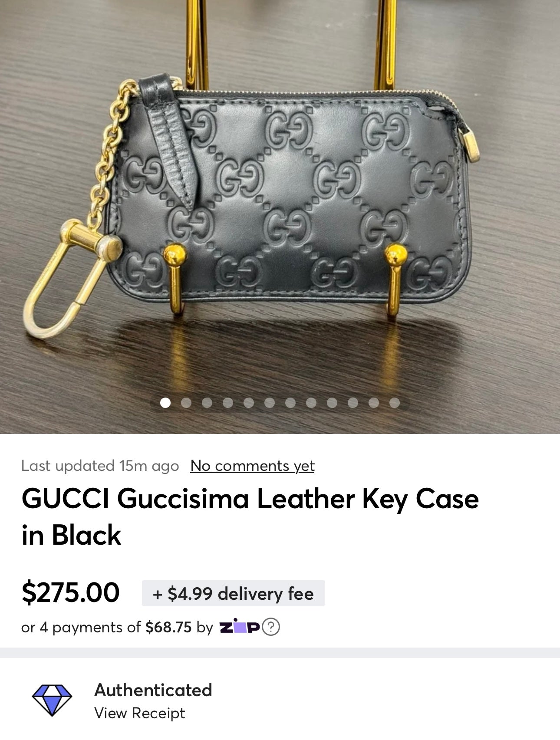This screenshot has width=560, height=740.
Task: Select the first photo carousel dot
Action: (x=165, y=403)
